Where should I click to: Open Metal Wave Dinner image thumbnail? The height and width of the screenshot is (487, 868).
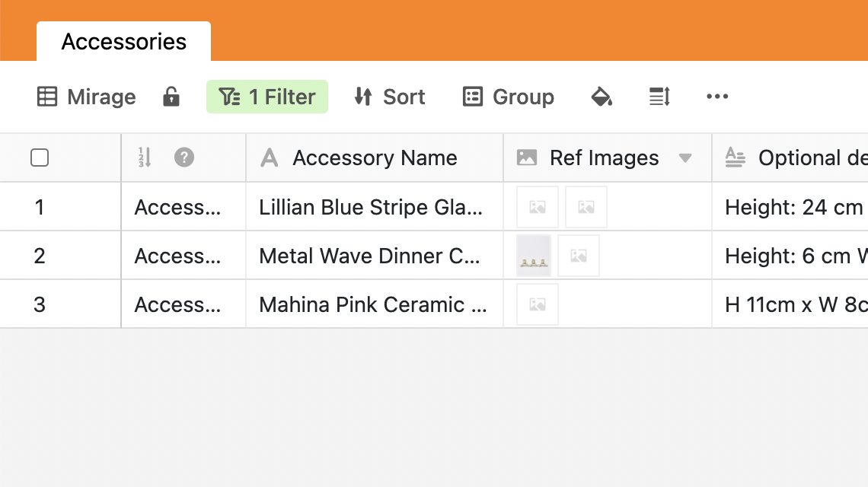click(x=534, y=256)
